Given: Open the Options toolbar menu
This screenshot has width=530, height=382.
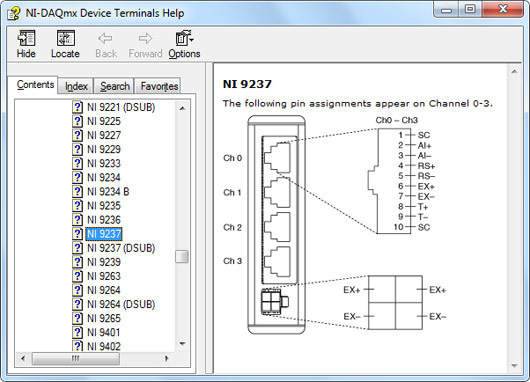Looking at the screenshot, I should 184,44.
